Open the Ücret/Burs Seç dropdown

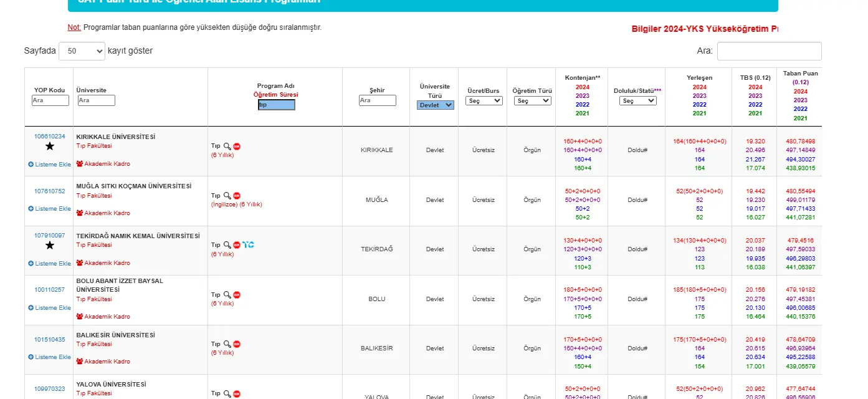[484, 100]
